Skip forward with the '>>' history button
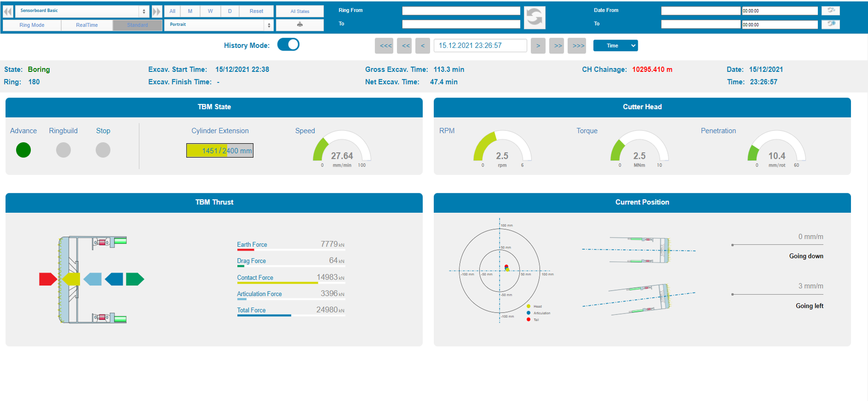The image size is (868, 401). point(557,46)
